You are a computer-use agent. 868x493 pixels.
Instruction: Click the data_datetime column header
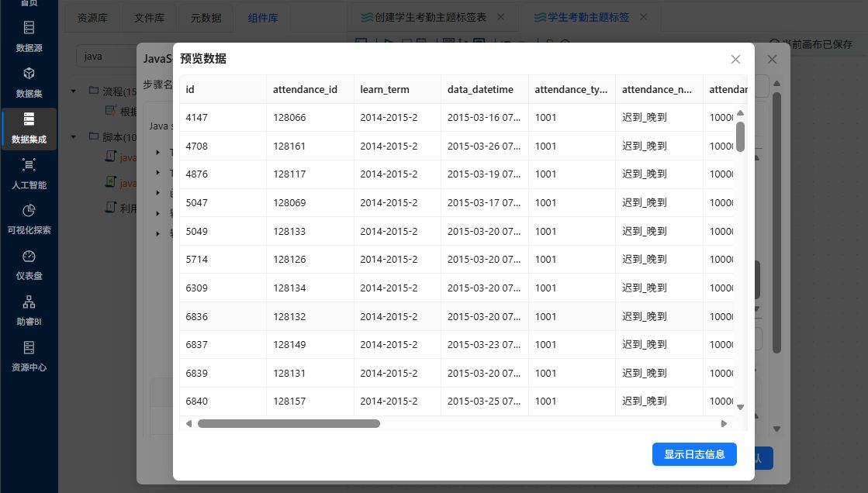coord(484,90)
